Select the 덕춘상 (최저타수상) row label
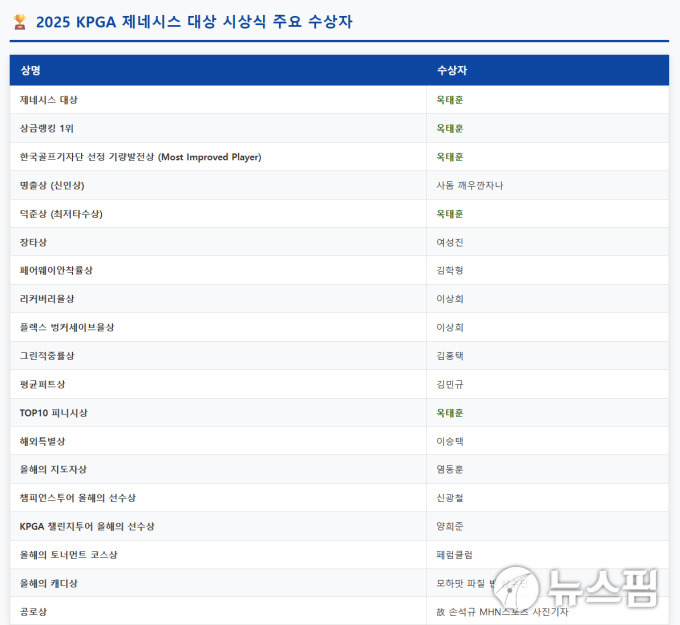 tap(61, 214)
